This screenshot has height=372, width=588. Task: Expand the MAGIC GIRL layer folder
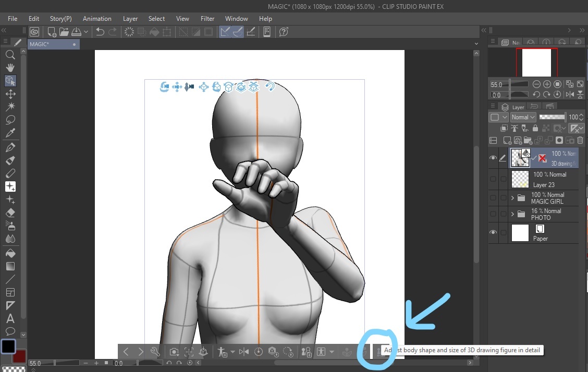513,198
